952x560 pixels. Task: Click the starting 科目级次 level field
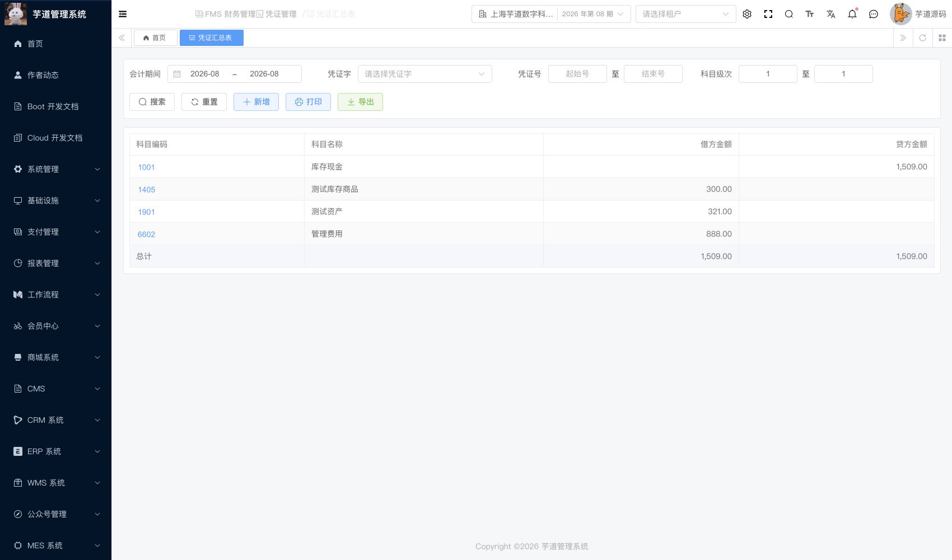click(768, 74)
